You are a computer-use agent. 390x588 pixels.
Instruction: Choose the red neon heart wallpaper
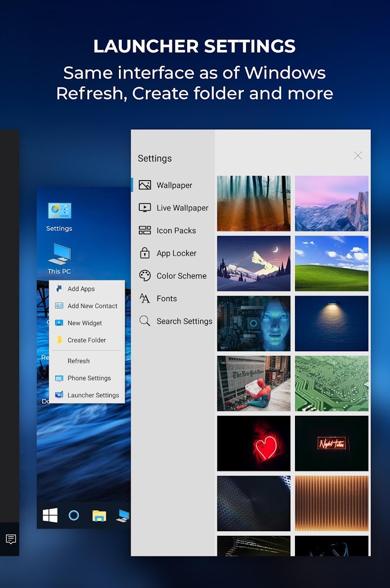tap(253, 443)
